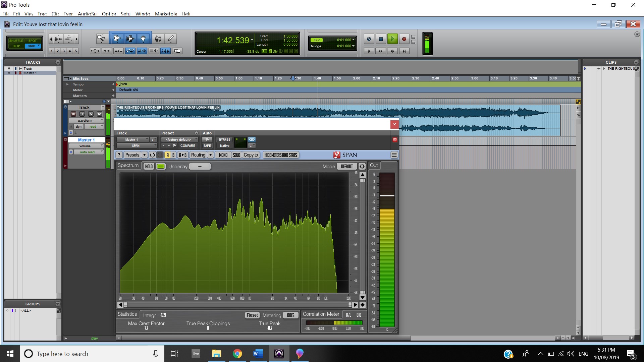
Task: Click Hide Meters and Stats button
Action: pyautogui.click(x=281, y=155)
